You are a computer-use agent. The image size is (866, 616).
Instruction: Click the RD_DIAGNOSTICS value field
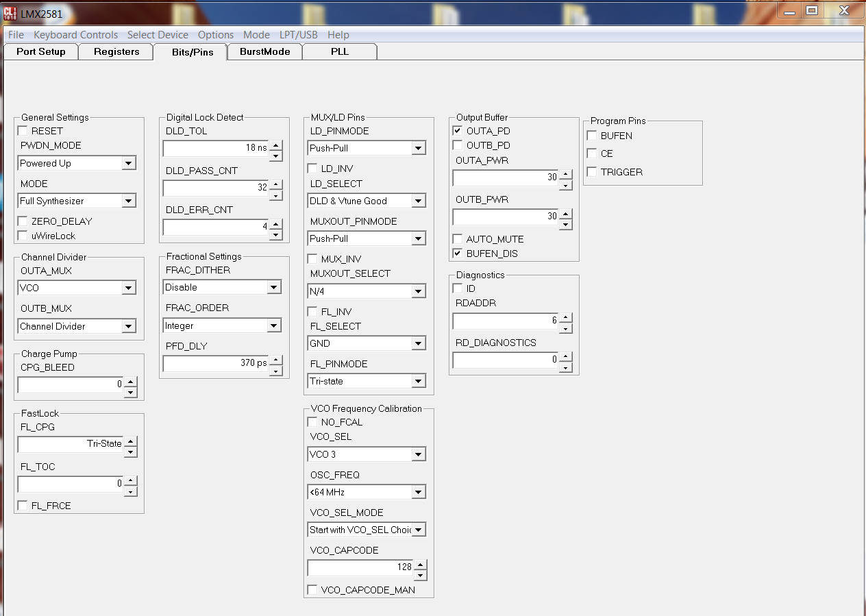click(x=506, y=360)
